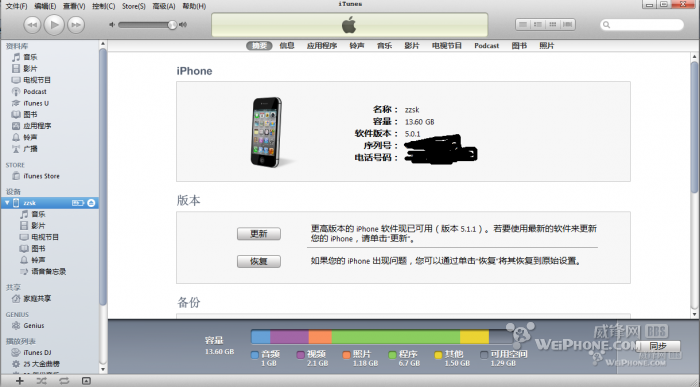The width and height of the screenshot is (700, 387).
Task: Toggle shuffle at bottom bar
Action: [42, 381]
